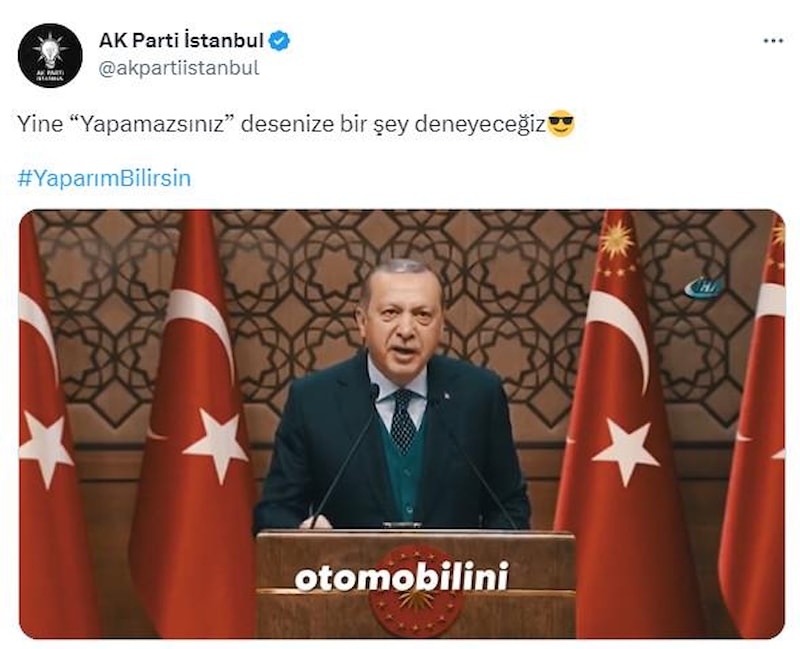This screenshot has height=649, width=800.
Task: Open the three-dot more options menu
Action: pos(773,41)
